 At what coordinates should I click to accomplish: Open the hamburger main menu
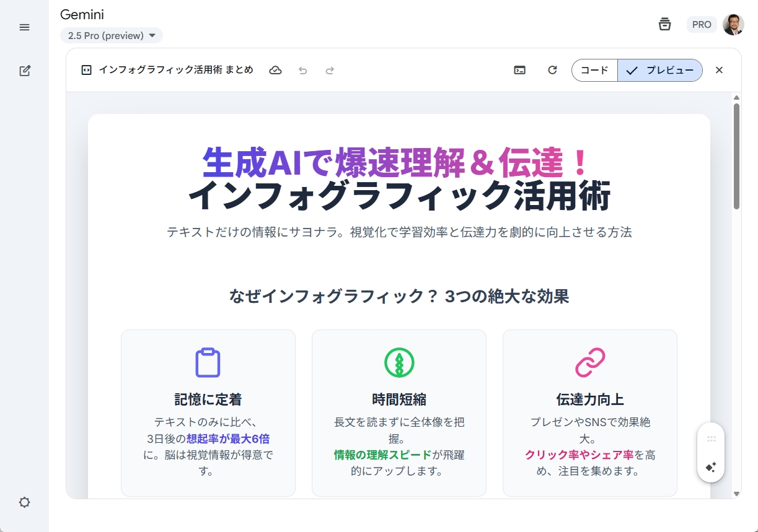(25, 27)
